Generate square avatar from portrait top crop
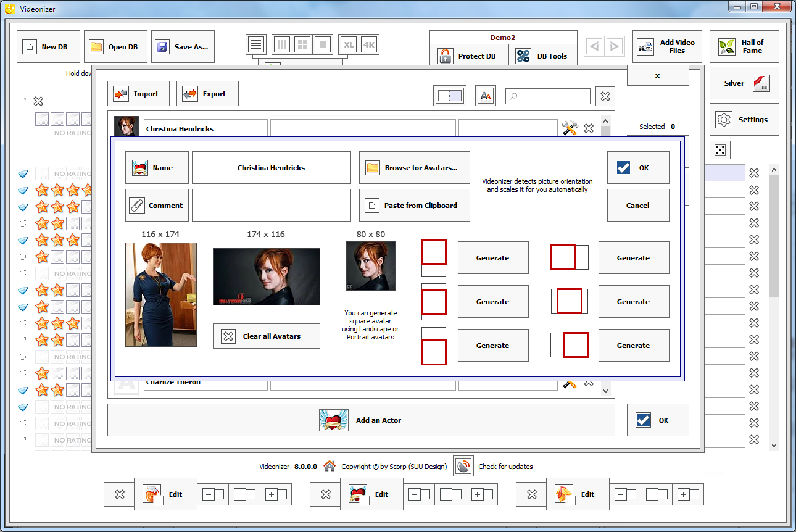The image size is (796, 532). click(493, 258)
